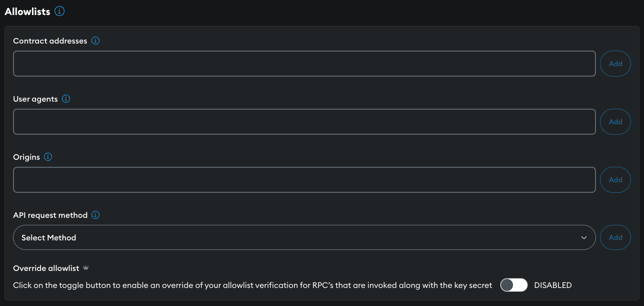Click the User agents info icon
The width and height of the screenshot is (644, 306).
point(66,99)
